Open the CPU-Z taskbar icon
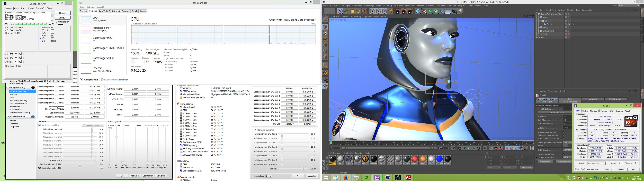Viewport: 644px width, 181px height. pyautogui.click(x=377, y=177)
